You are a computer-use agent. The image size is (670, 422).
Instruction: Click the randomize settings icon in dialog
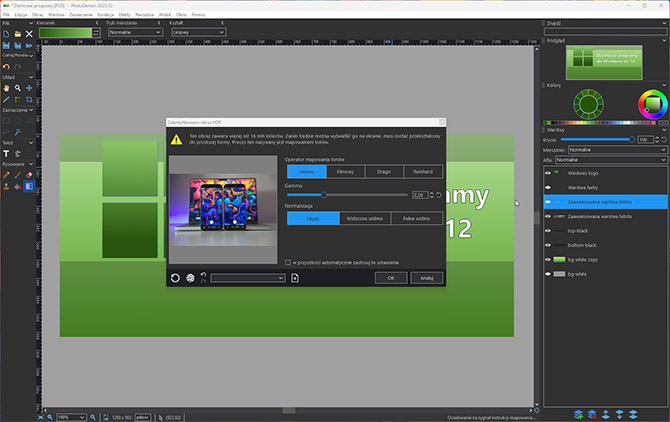190,278
